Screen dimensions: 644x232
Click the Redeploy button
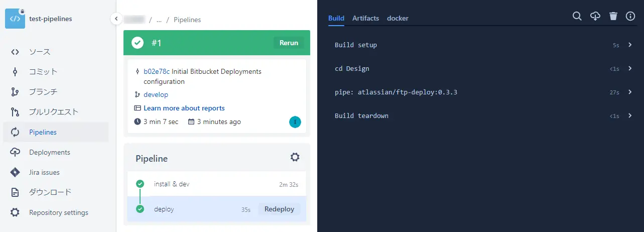pyautogui.click(x=280, y=209)
